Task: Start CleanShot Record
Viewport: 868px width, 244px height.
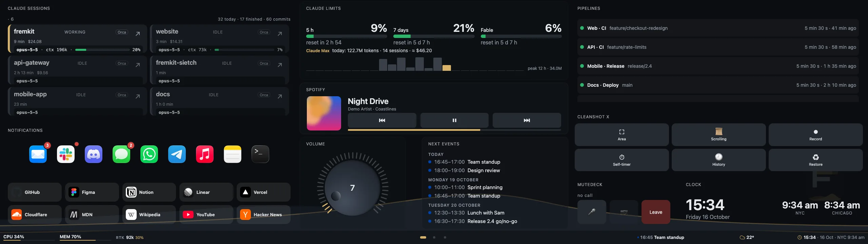Action: 815,135
